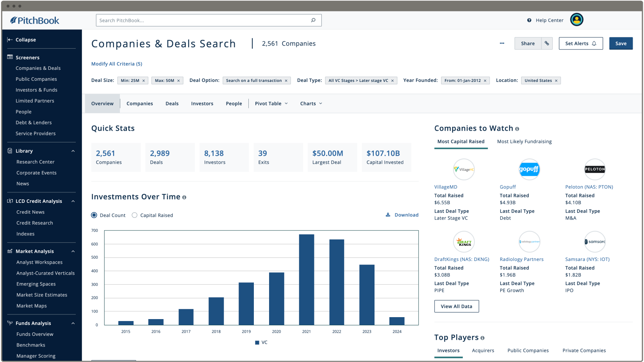The image size is (644, 362).
Task: Switch to Most Likely Fundraising tab
Action: click(524, 142)
